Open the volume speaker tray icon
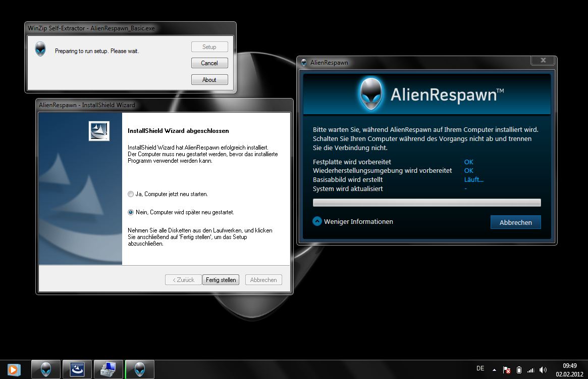The height and width of the screenshot is (379, 588). [543, 370]
